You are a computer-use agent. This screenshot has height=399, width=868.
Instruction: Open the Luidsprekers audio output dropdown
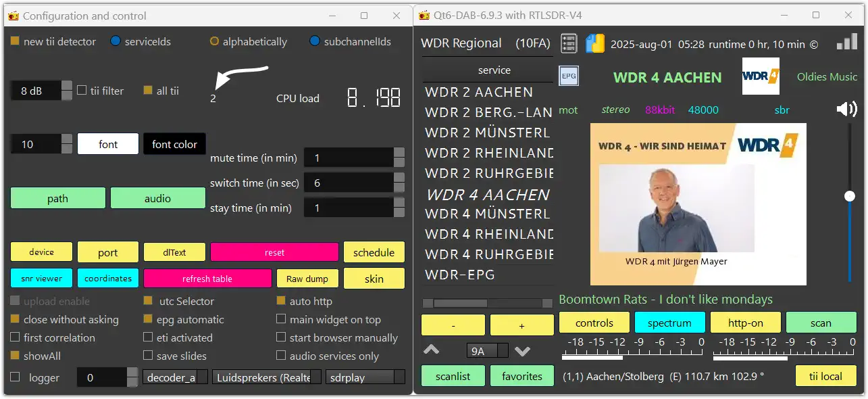click(x=267, y=377)
